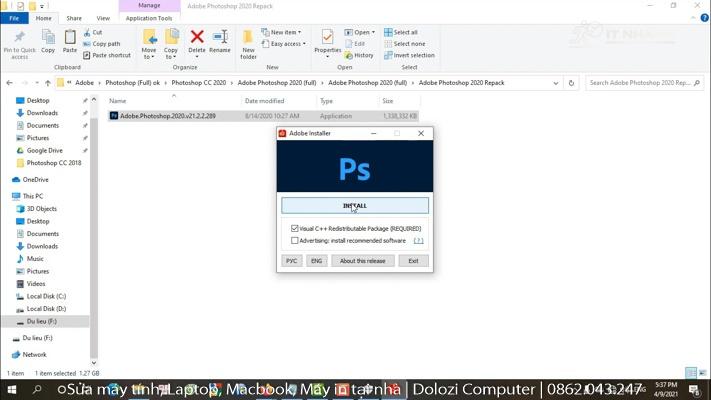This screenshot has height=400, width=711.
Task: Click the Copy to ribbon icon
Action: point(171,42)
